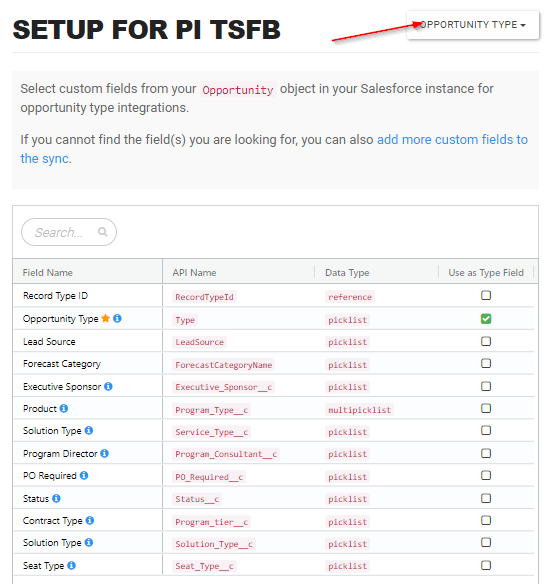Enable Lead Source as type field

tap(486, 341)
